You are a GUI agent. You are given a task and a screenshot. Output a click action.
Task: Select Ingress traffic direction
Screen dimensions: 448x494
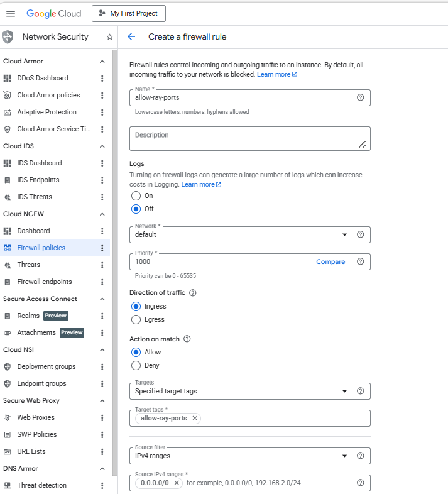pos(136,306)
